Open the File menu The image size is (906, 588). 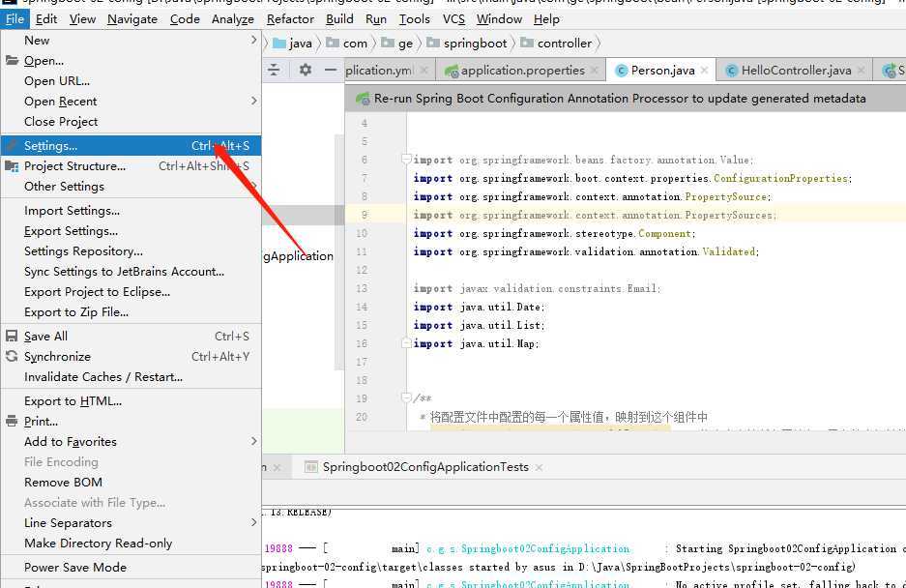(15, 19)
